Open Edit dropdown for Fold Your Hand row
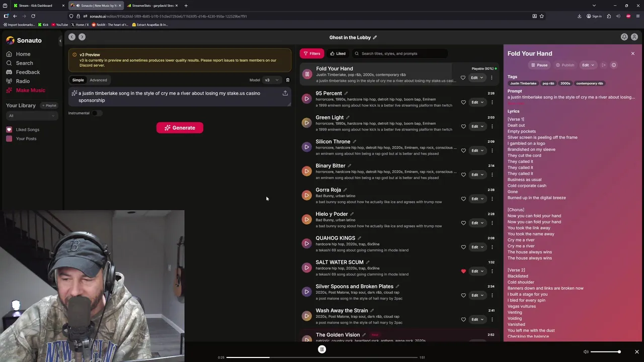The width and height of the screenshot is (644, 362). [477, 78]
